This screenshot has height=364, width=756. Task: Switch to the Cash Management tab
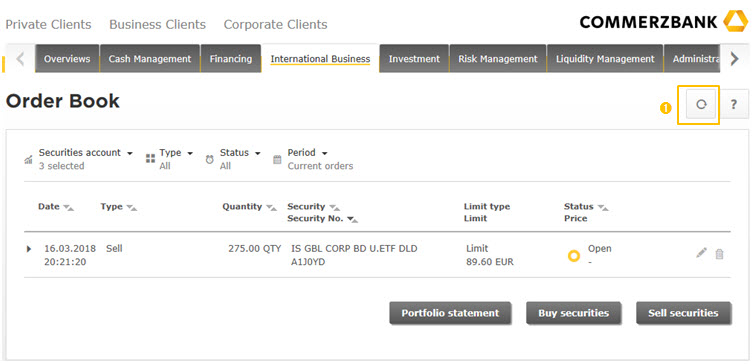coord(149,59)
